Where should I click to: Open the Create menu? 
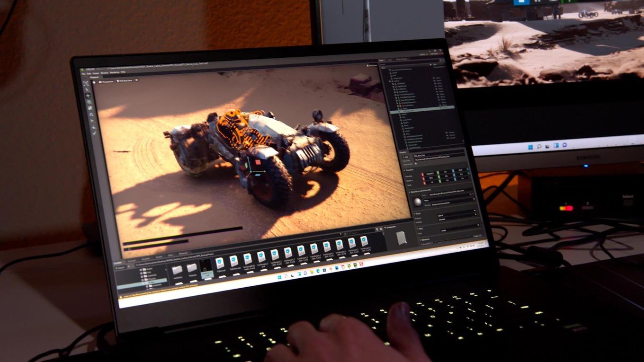coord(96,73)
